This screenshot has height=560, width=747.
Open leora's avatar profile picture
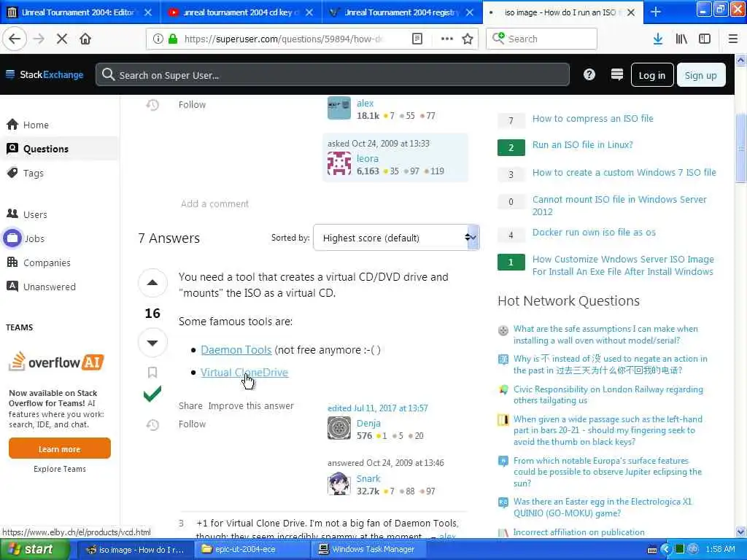coord(339,163)
